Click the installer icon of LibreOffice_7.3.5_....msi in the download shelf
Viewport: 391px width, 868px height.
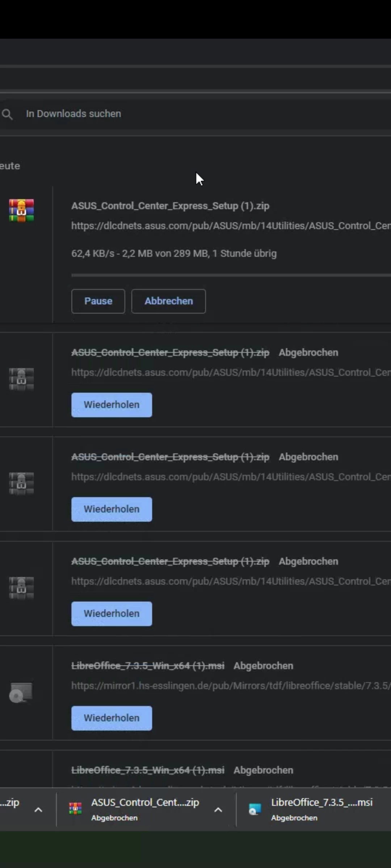(255, 809)
